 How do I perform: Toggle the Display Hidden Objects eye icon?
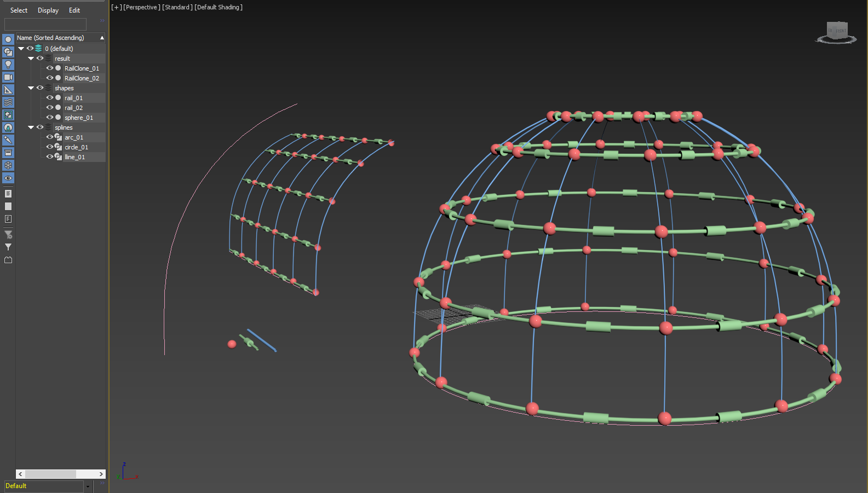coord(8,178)
